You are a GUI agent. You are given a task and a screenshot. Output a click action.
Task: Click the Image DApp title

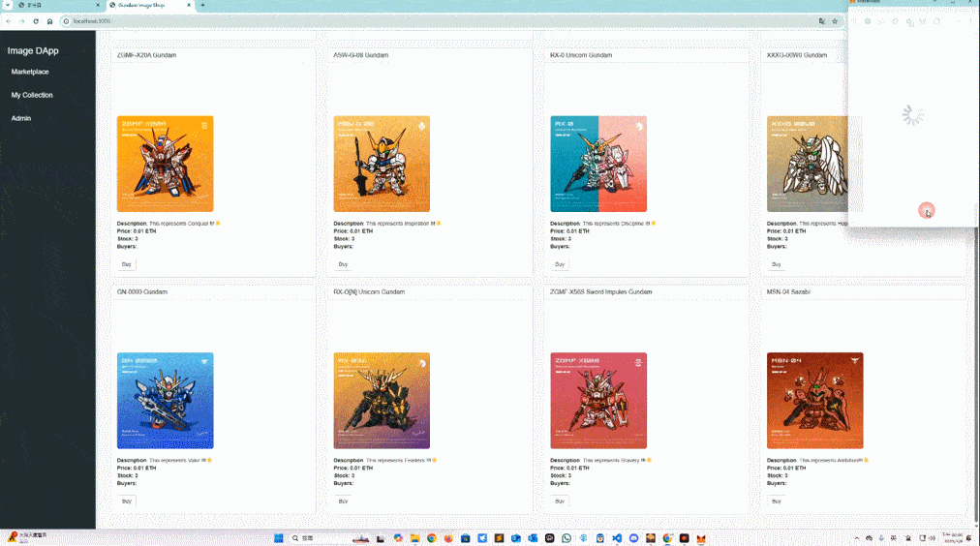(33, 50)
